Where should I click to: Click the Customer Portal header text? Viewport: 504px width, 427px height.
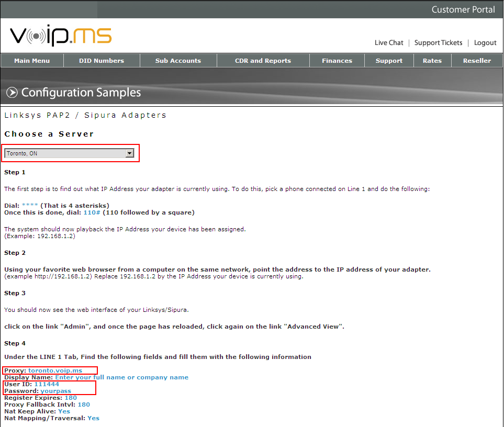pyautogui.click(x=463, y=9)
